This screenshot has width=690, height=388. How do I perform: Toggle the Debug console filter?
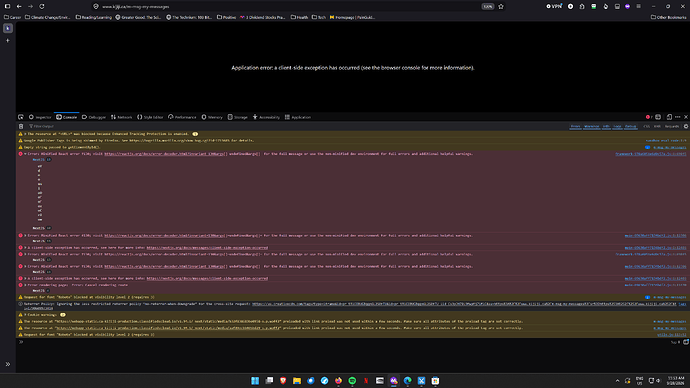[x=631, y=126]
